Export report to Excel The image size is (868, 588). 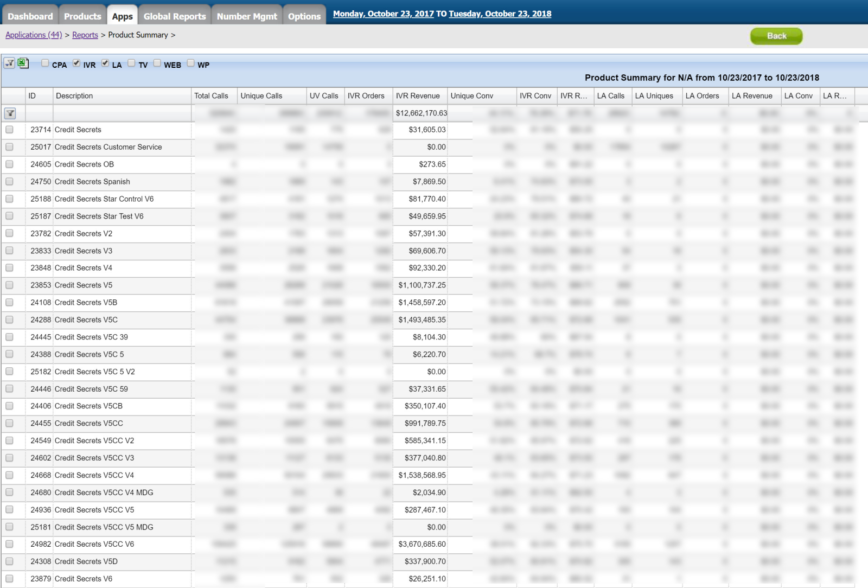[23, 63]
